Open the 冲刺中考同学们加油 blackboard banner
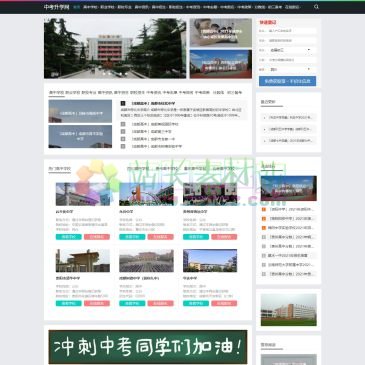This screenshot has height=365, width=365. click(x=148, y=347)
